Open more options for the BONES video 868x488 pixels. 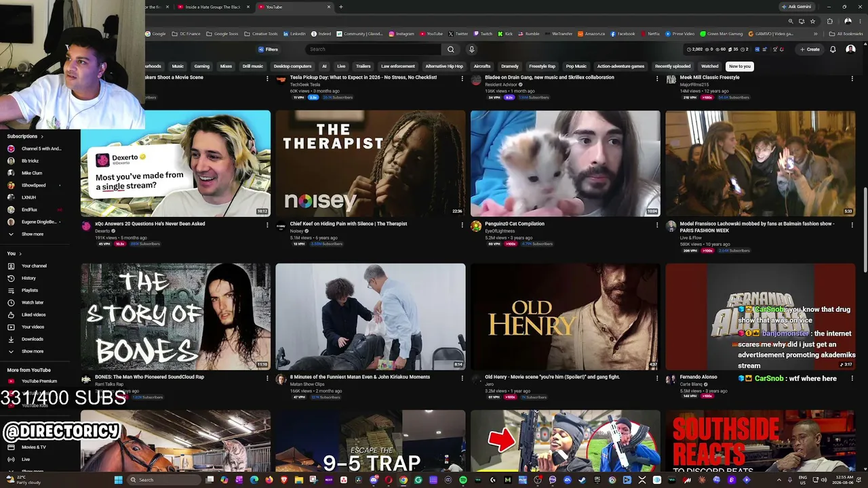267,378
